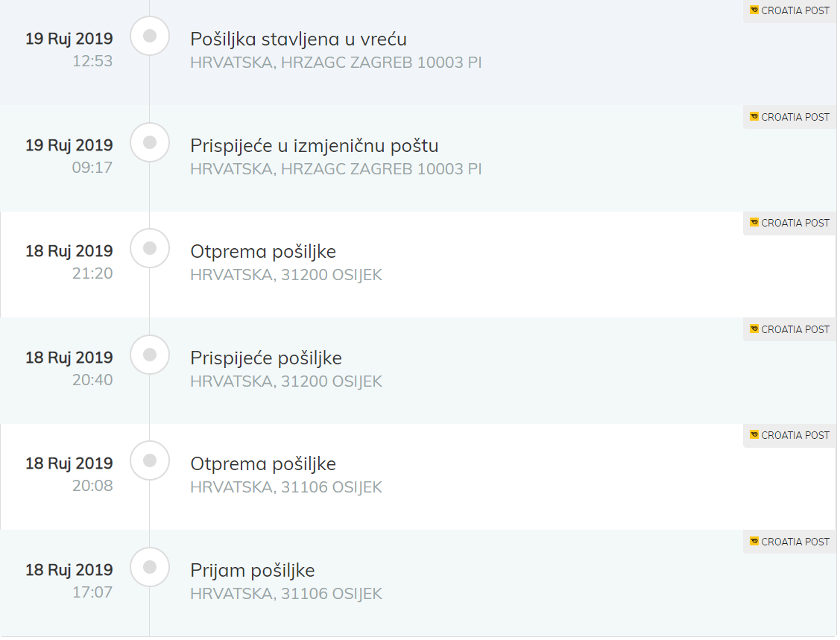Select the timeline dot at 21:20 Otprema pošiljke
Image resolution: width=840 pixels, height=640 pixels.
[150, 248]
